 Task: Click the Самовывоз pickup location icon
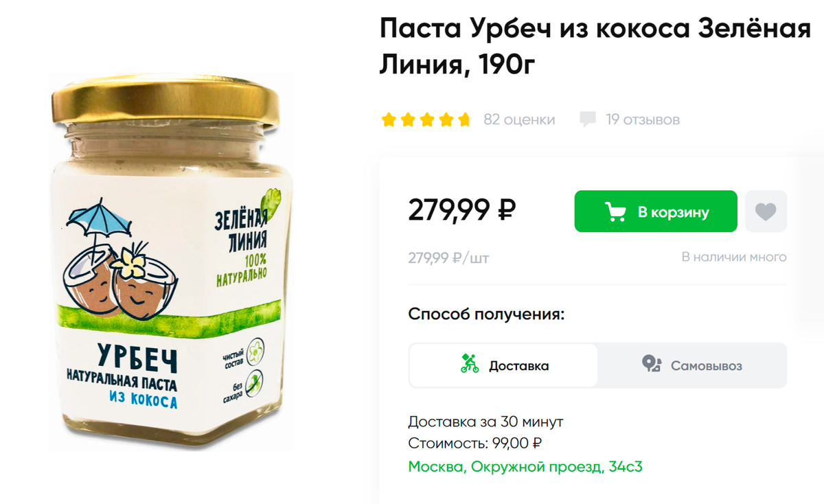tap(651, 363)
